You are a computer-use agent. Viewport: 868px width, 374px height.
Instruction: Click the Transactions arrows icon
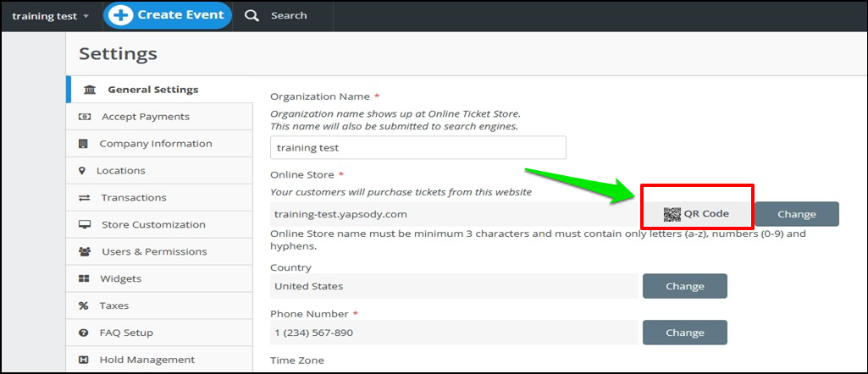click(x=84, y=197)
